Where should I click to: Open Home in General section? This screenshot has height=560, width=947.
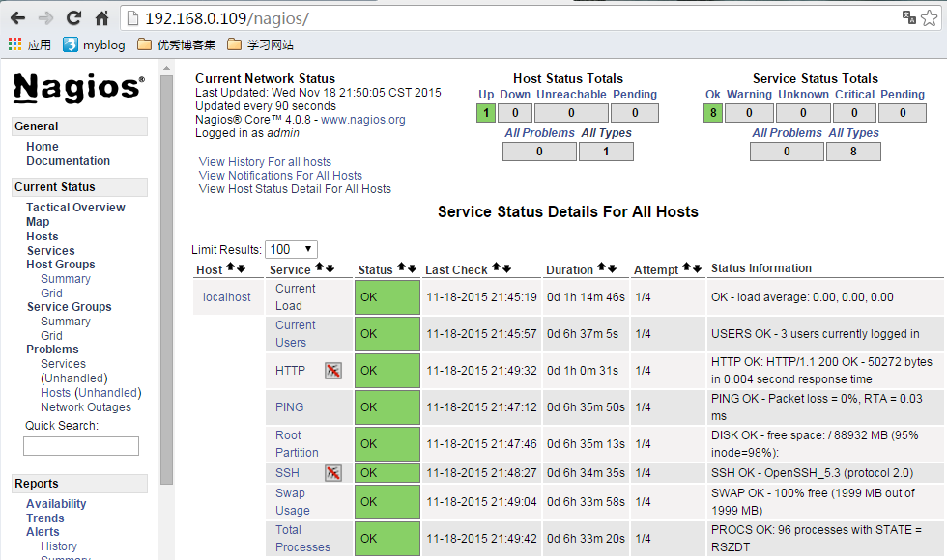[43, 147]
